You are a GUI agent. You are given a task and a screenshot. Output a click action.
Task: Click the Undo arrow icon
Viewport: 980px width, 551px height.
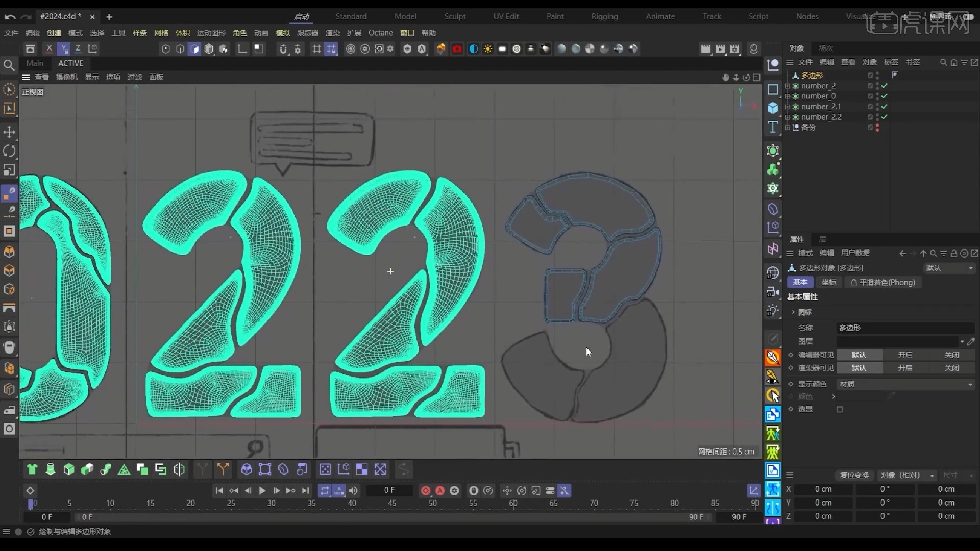(10, 17)
